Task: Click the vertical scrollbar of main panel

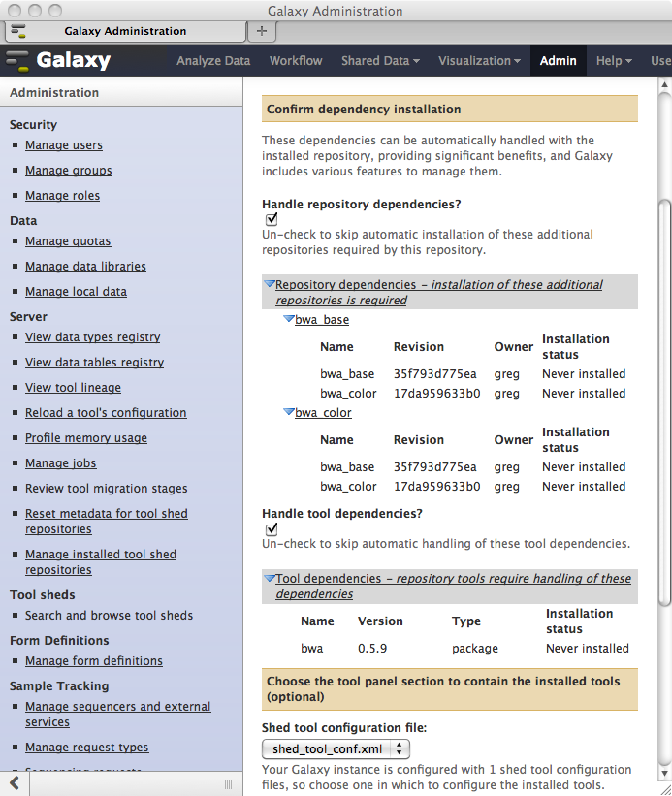Action: pyautogui.click(x=664, y=388)
